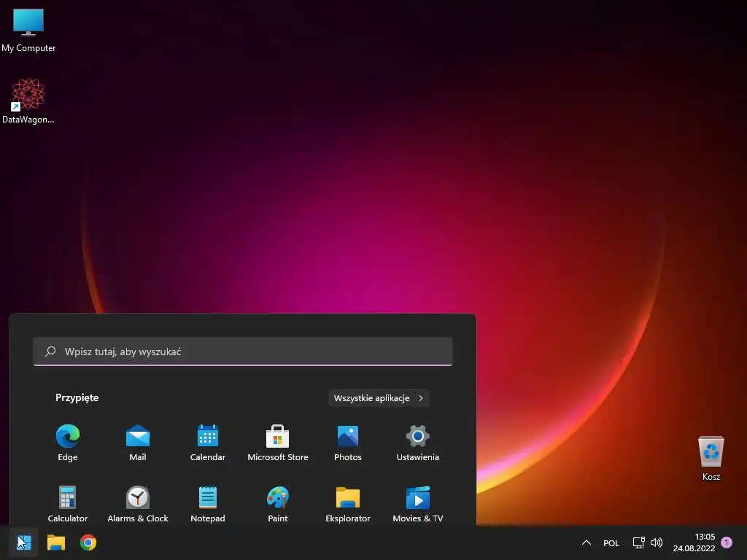The width and height of the screenshot is (747, 560).
Task: Launch the Photos app
Action: pos(348,443)
